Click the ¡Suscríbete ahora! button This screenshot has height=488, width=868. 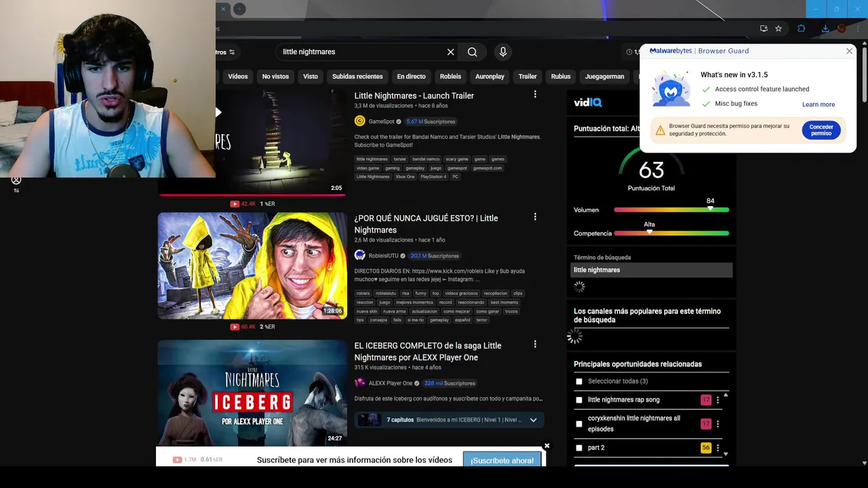coord(502,460)
